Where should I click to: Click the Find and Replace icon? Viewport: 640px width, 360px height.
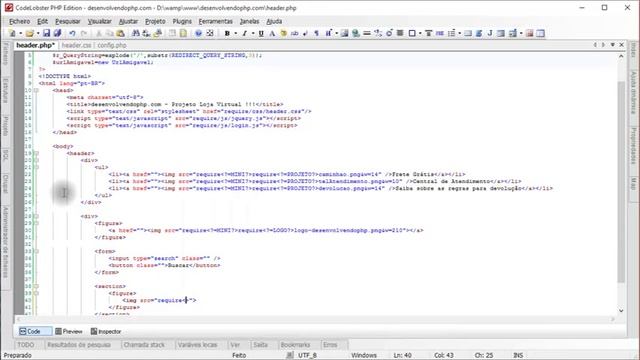[x=146, y=33]
